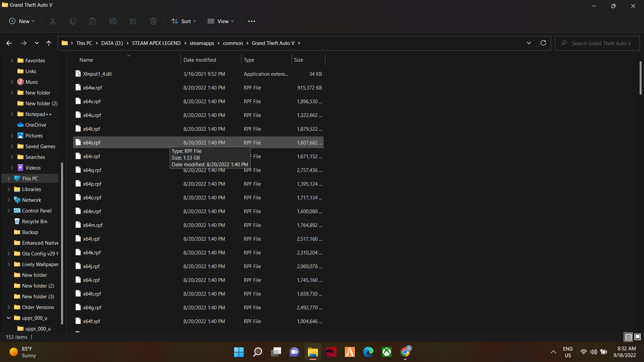
Task: Open the See more three-dots menu
Action: point(252,21)
